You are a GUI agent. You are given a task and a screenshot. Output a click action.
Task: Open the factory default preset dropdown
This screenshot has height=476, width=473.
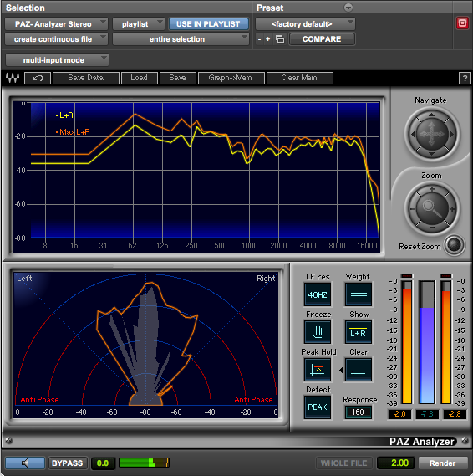click(x=305, y=24)
